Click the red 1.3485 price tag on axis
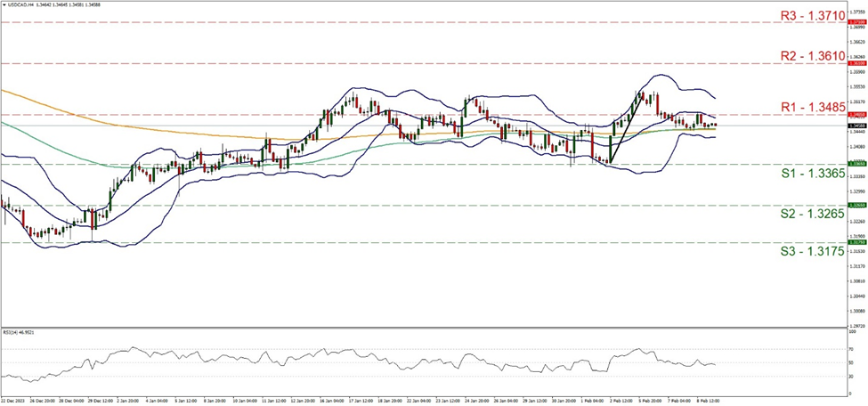868x406 pixels. pos(856,114)
